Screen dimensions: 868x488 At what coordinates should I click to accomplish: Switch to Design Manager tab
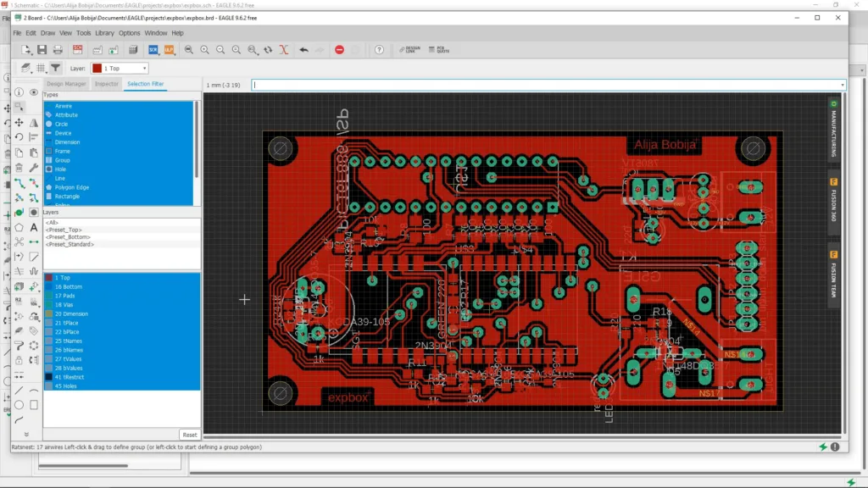click(x=66, y=84)
